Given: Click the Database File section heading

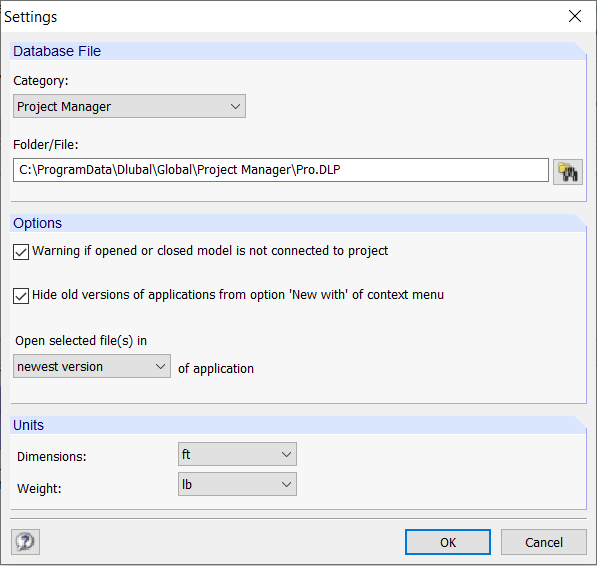Looking at the screenshot, I should 57,51.
